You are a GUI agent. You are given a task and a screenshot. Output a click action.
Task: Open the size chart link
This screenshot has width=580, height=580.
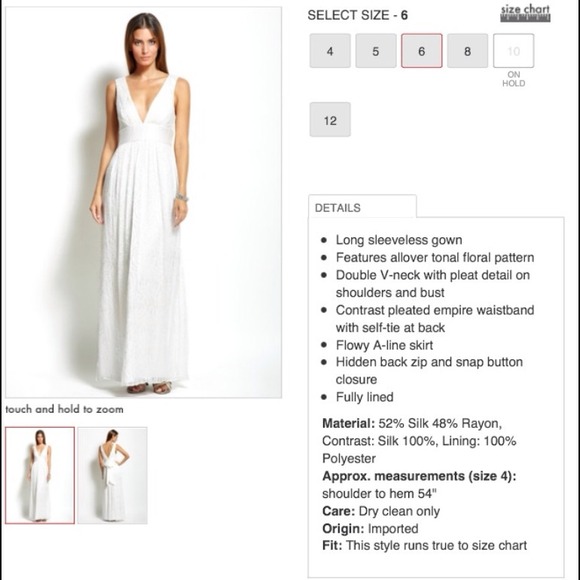point(525,9)
